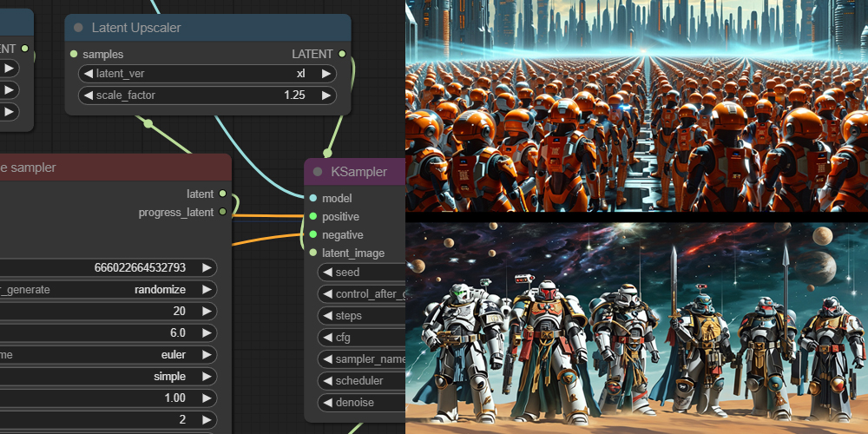
Task: Click the cfg value 6.0 field
Action: [x=108, y=332]
